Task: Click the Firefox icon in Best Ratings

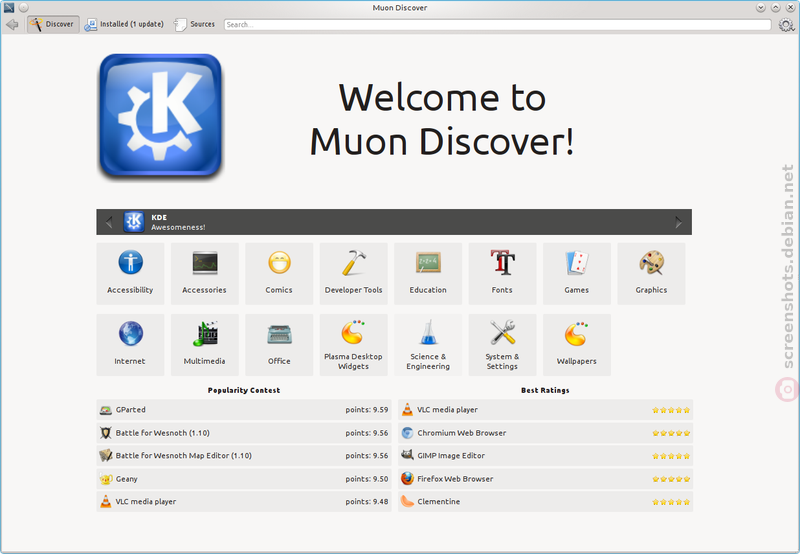Action: click(x=407, y=479)
